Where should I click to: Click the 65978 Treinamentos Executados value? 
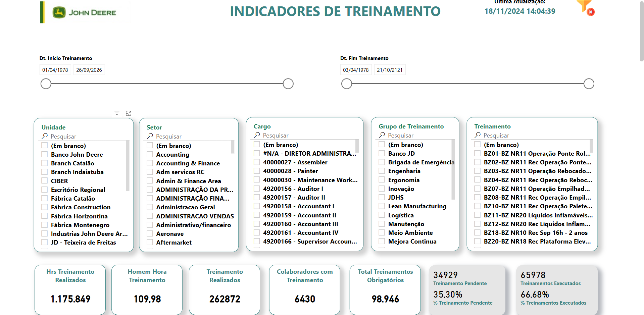click(x=533, y=275)
